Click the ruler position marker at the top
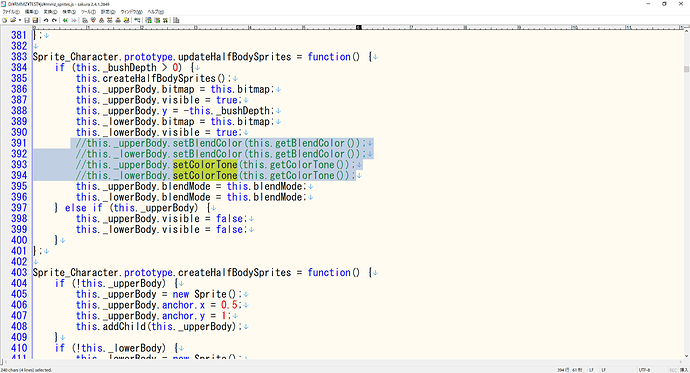The height and width of the screenshot is (373, 690). pyautogui.click(x=359, y=27)
